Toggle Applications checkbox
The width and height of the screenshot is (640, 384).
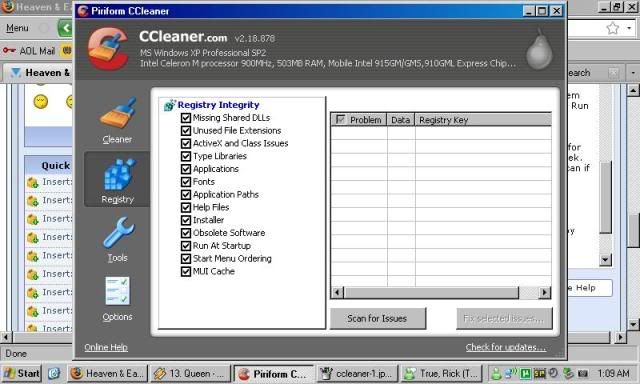click(186, 169)
